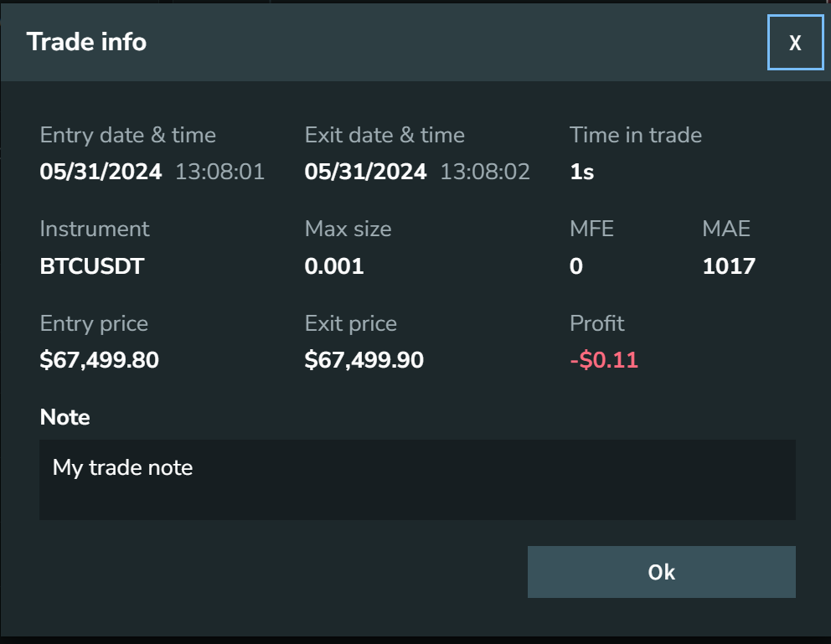Click the exit time 13:08:02
This screenshot has width=831, height=644.
pos(484,172)
